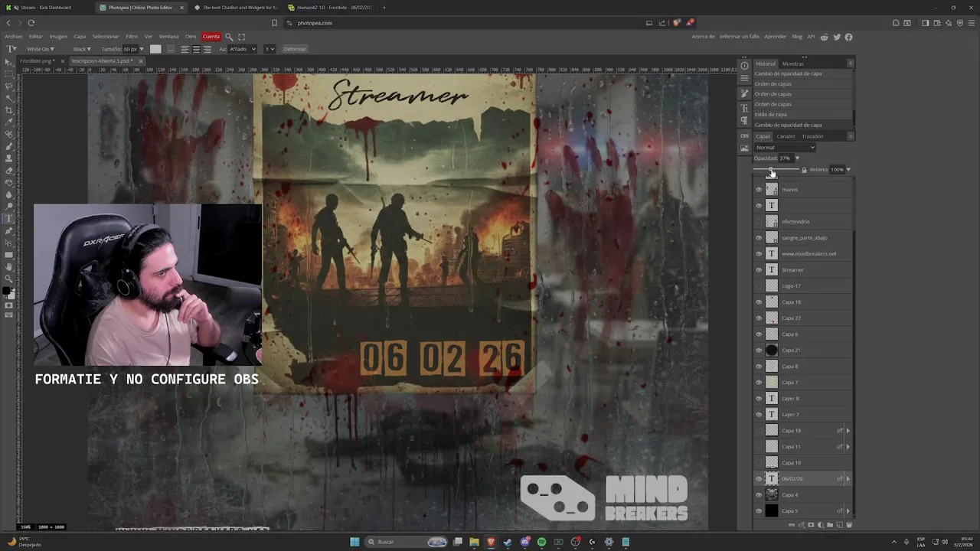The width and height of the screenshot is (980, 551).
Task: Create new folder in layers panel
Action: [x=830, y=525]
